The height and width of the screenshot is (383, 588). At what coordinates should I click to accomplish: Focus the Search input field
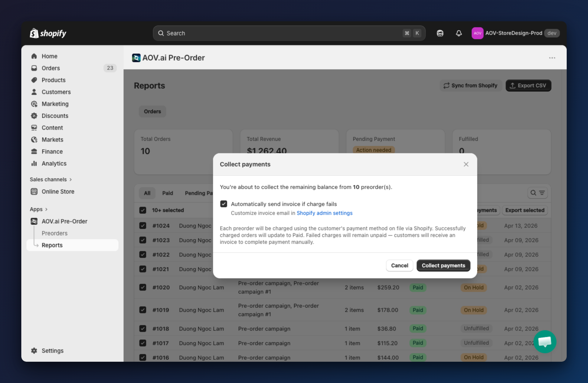(x=289, y=33)
